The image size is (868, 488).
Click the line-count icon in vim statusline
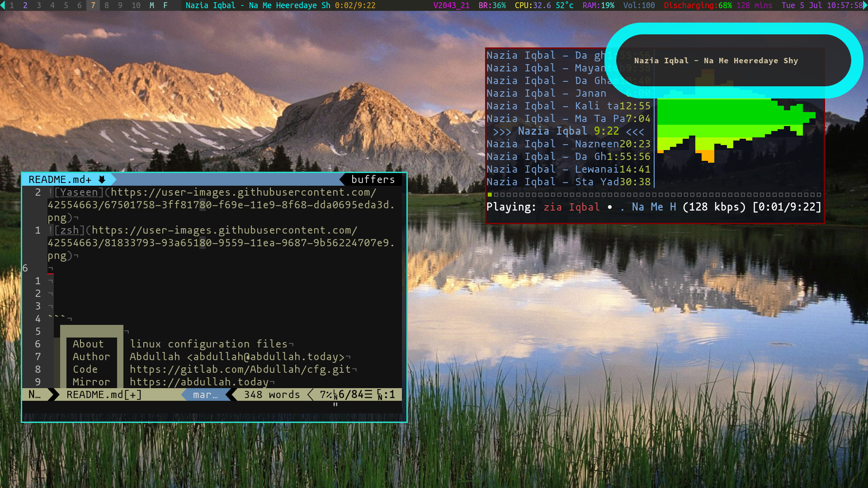click(x=368, y=394)
